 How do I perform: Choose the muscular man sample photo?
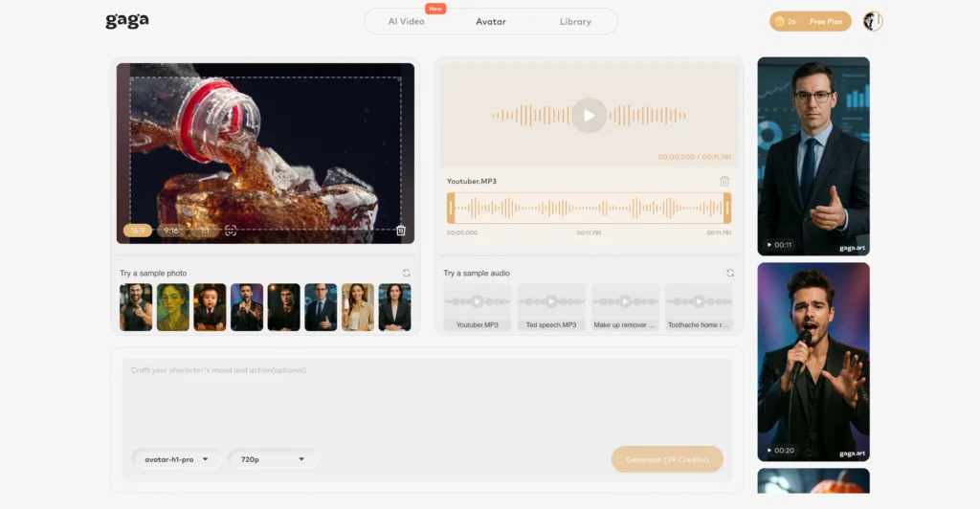pyautogui.click(x=136, y=307)
